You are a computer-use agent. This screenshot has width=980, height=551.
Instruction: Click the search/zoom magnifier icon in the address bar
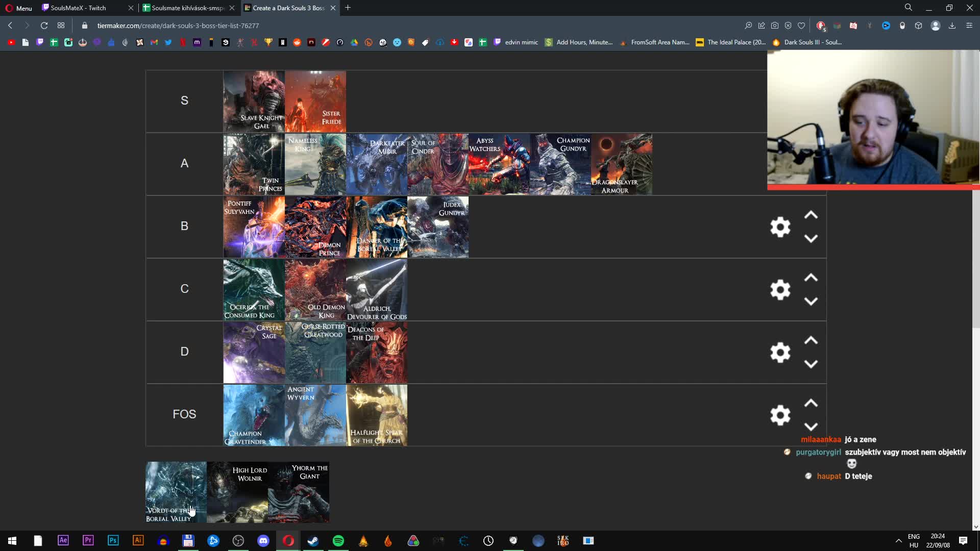click(x=748, y=26)
